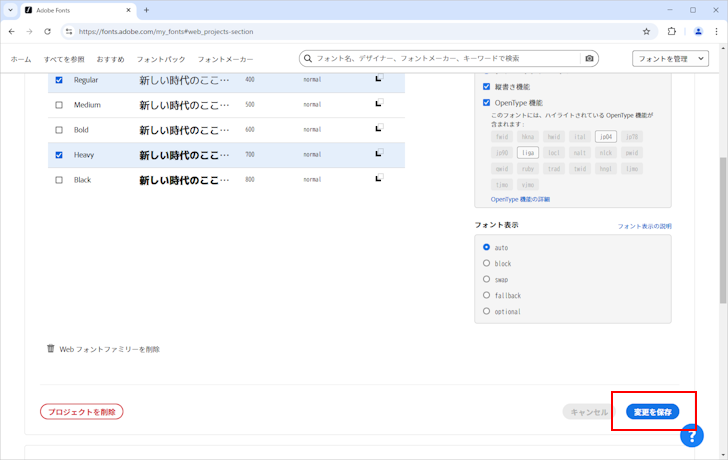The height and width of the screenshot is (460, 728).
Task: Check the Black weight checkbox
Action: [59, 180]
